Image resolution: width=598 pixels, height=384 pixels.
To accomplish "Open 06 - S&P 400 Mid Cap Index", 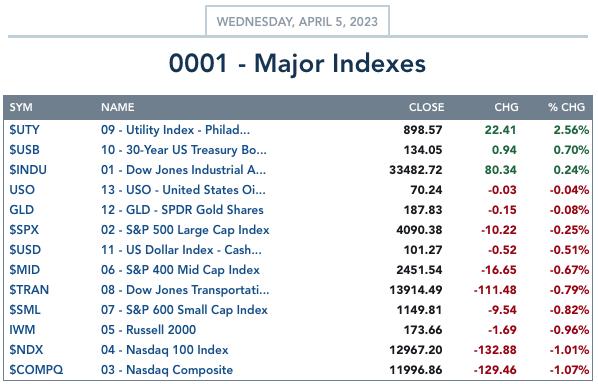I will [x=180, y=270].
